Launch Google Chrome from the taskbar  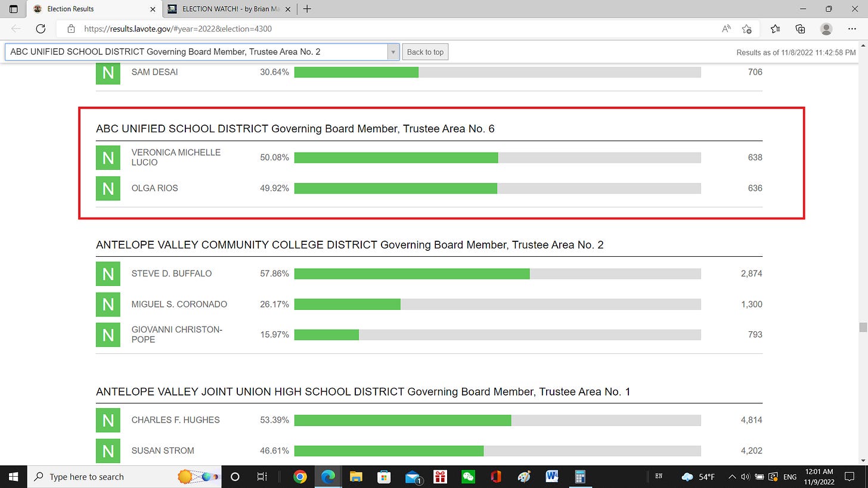tap(300, 477)
